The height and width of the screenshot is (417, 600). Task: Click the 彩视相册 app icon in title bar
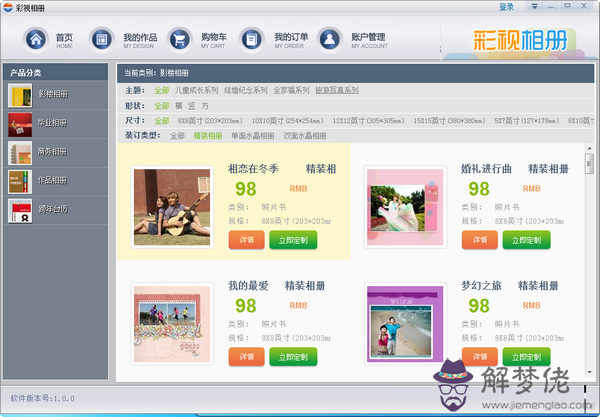tap(8, 7)
